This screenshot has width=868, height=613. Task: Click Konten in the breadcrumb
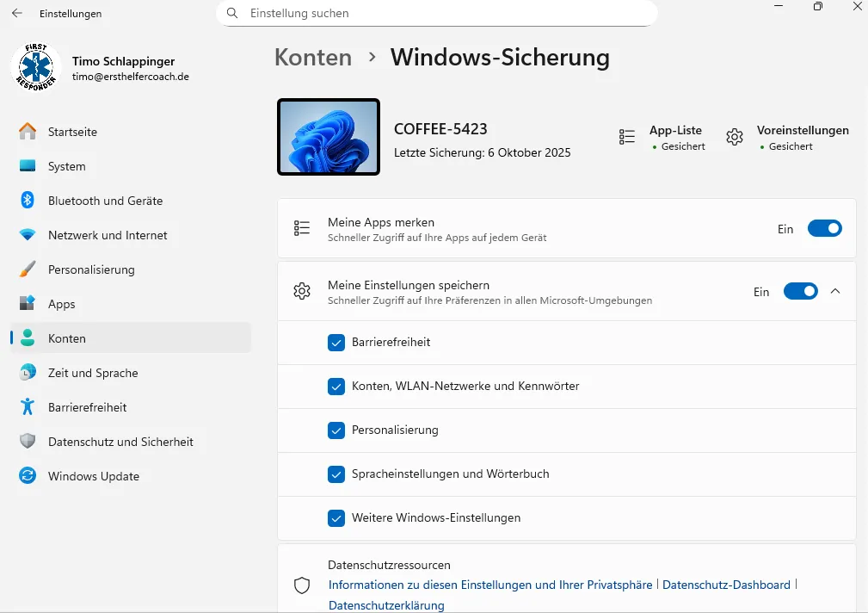pyautogui.click(x=313, y=58)
